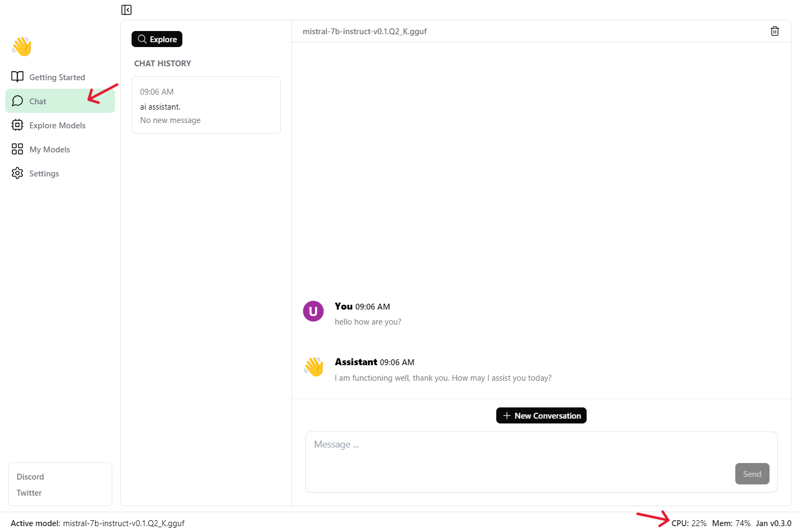Screen dimensions: 800x532
Task: Click the purple user avatar U
Action: click(313, 311)
